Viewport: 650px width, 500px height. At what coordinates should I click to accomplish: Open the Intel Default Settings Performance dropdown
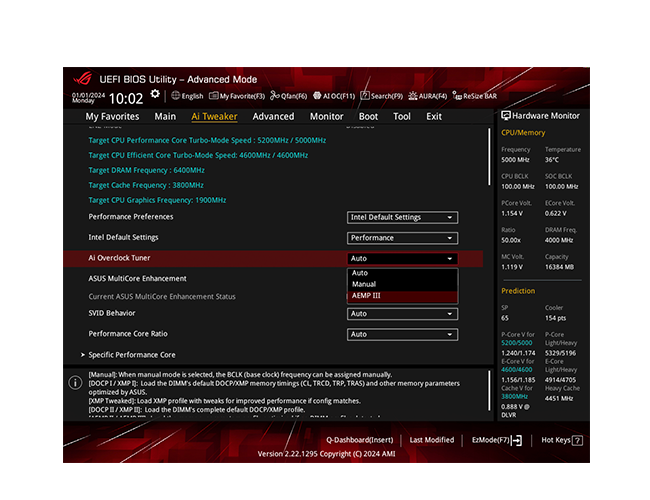click(x=402, y=238)
